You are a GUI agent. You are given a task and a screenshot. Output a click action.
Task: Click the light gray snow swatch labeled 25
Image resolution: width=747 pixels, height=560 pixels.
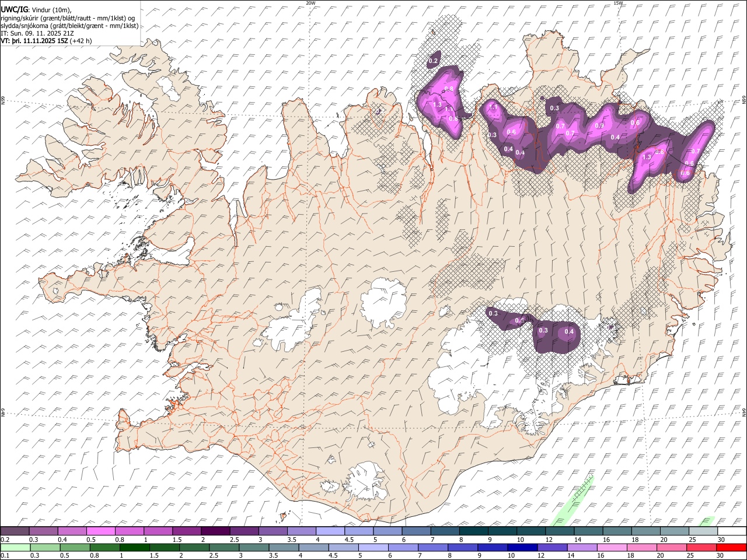tap(703, 531)
